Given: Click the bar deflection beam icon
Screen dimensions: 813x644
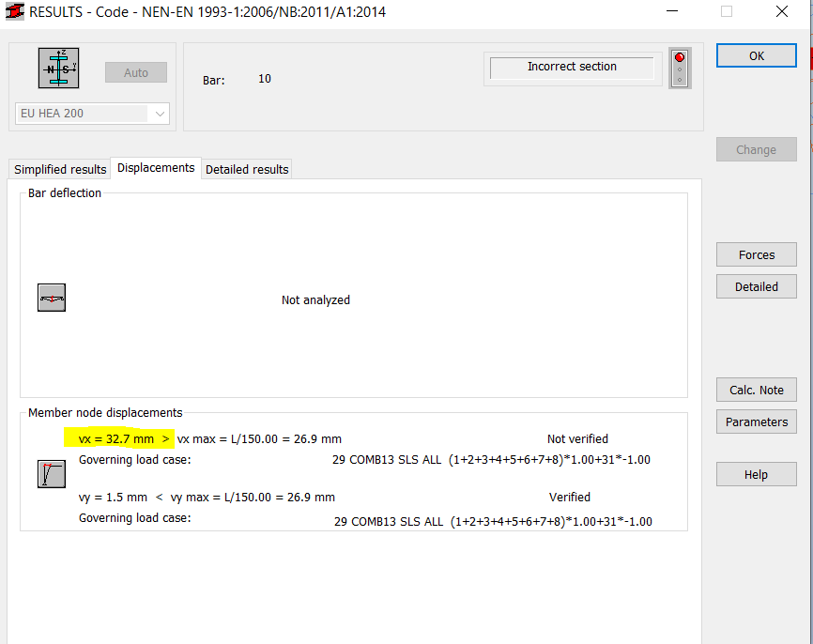Looking at the screenshot, I should [x=51, y=297].
